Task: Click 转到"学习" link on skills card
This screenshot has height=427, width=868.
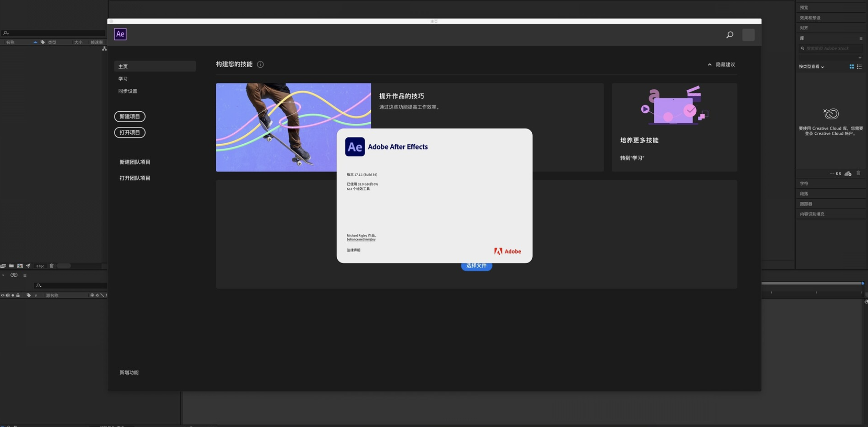Action: [632, 158]
